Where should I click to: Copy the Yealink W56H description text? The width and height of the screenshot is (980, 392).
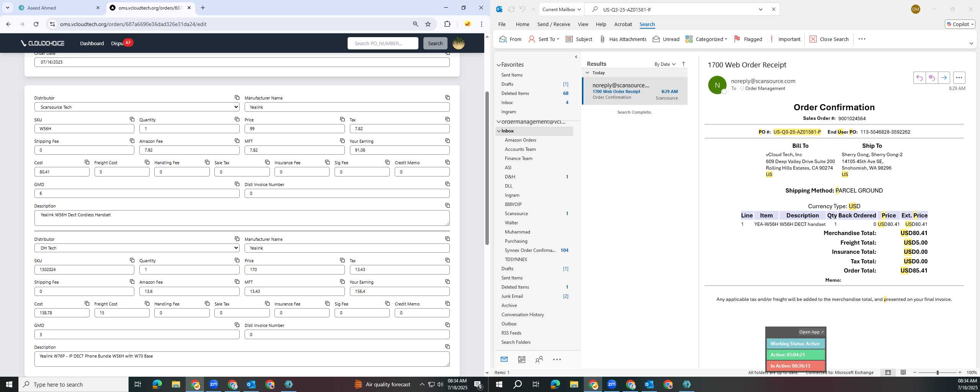(x=448, y=206)
